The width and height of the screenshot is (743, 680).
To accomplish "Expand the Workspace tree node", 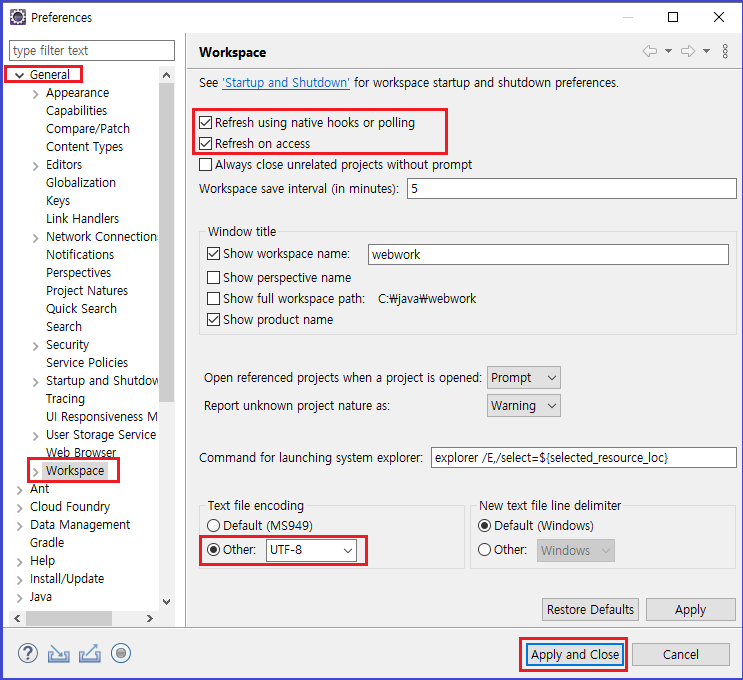I will tap(36, 472).
